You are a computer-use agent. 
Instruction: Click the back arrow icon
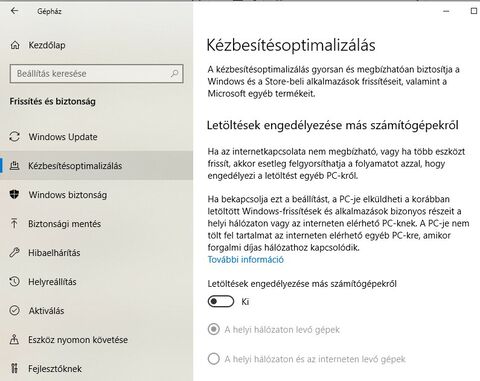tap(14, 11)
